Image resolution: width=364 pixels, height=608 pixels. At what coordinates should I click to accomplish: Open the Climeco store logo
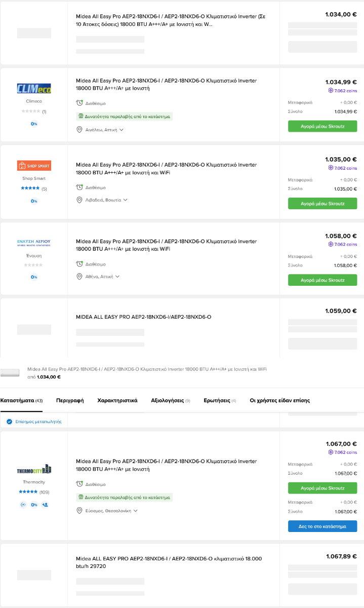point(34,89)
